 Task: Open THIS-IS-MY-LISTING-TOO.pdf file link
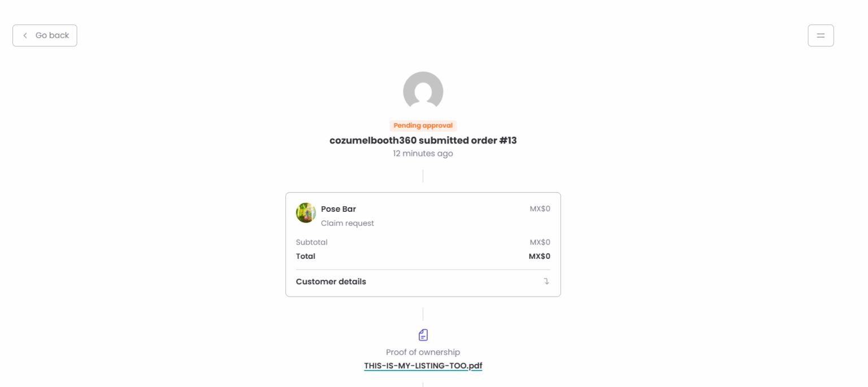(423, 366)
